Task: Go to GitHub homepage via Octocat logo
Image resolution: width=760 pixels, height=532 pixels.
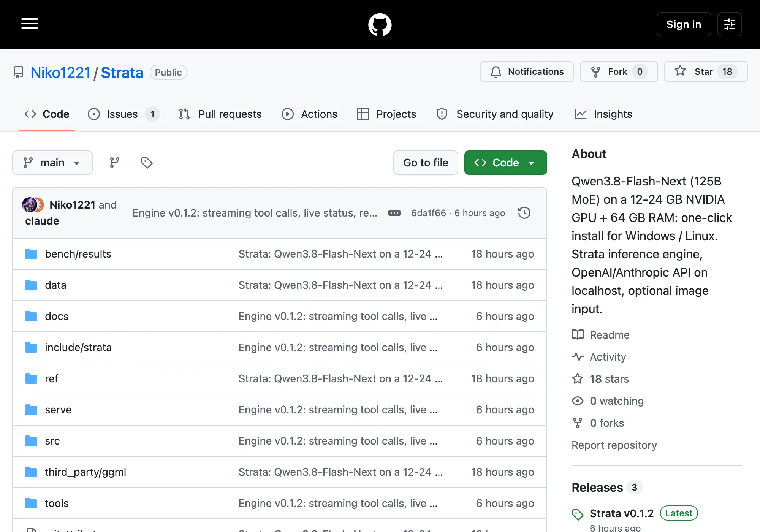Action: click(x=380, y=25)
